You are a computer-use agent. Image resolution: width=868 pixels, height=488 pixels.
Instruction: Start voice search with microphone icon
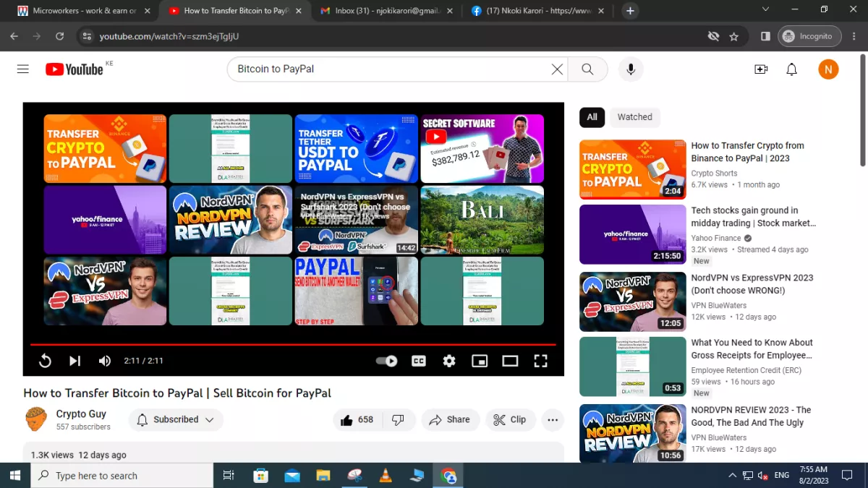630,69
